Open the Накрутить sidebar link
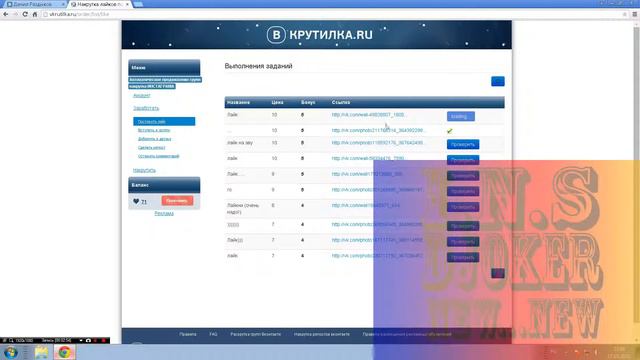This screenshot has height=360, width=640. (144, 170)
